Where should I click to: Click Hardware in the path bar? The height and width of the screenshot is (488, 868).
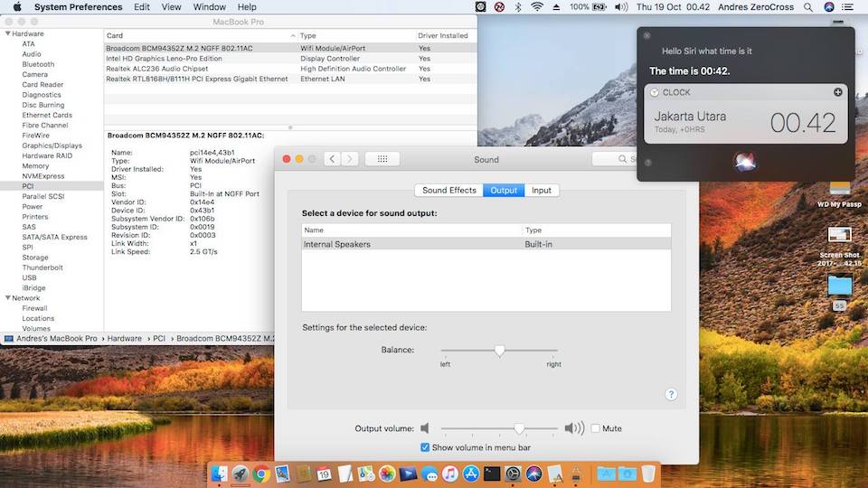125,338
